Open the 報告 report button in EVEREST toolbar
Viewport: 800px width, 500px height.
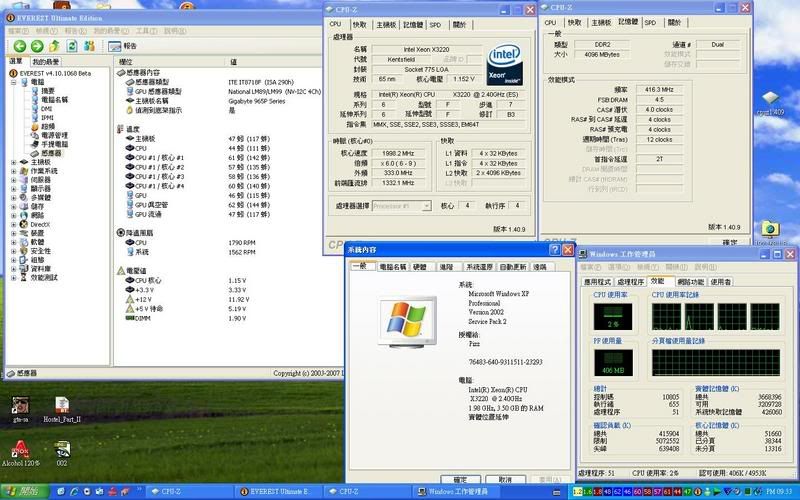[122, 46]
